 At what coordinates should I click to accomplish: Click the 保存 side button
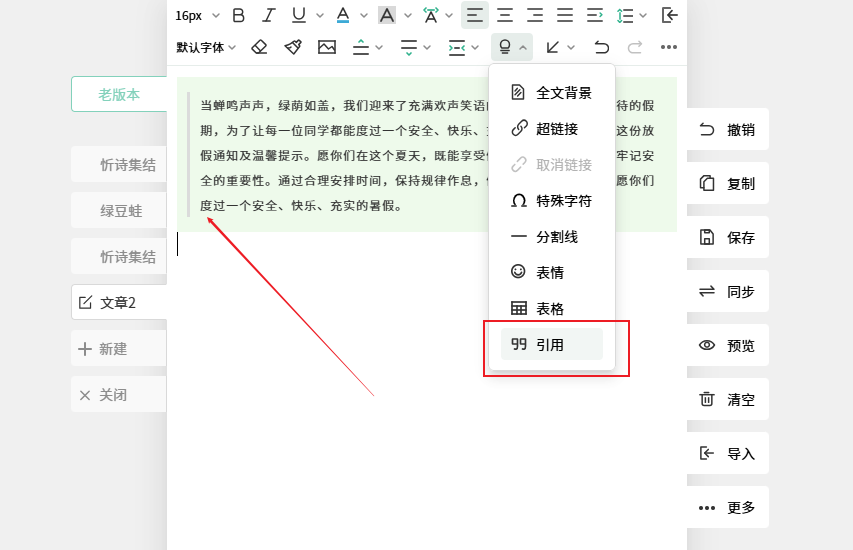coord(728,237)
